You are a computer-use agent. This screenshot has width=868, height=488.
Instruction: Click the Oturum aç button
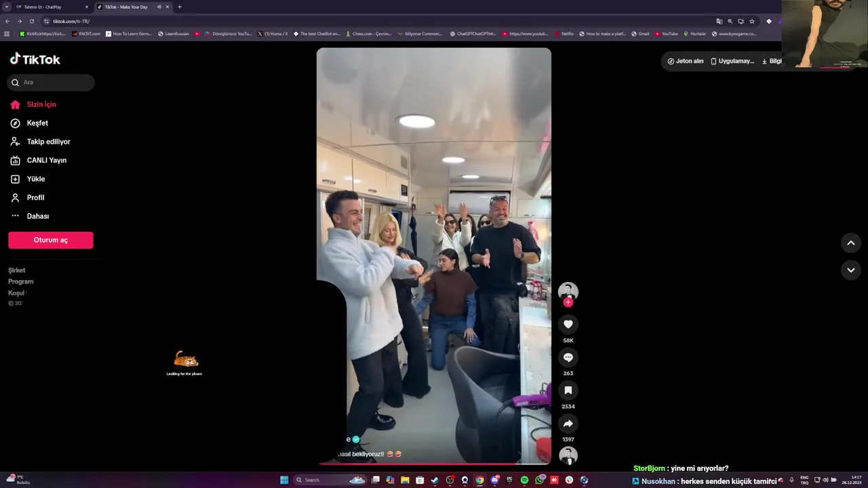[x=51, y=240]
